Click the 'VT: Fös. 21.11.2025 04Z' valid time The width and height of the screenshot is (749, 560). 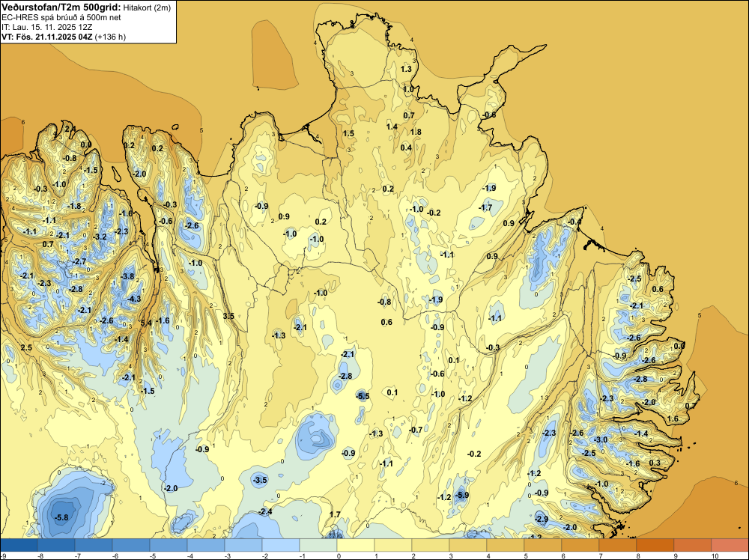pos(47,37)
